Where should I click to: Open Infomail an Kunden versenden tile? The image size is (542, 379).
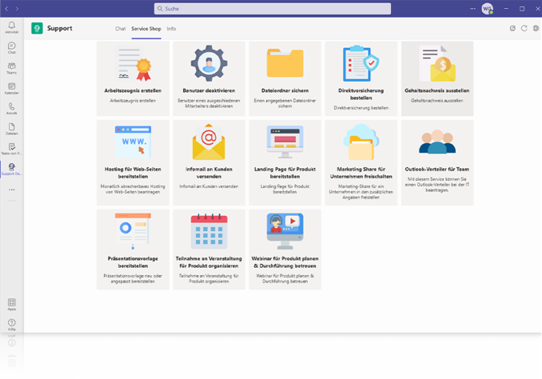coord(209,163)
